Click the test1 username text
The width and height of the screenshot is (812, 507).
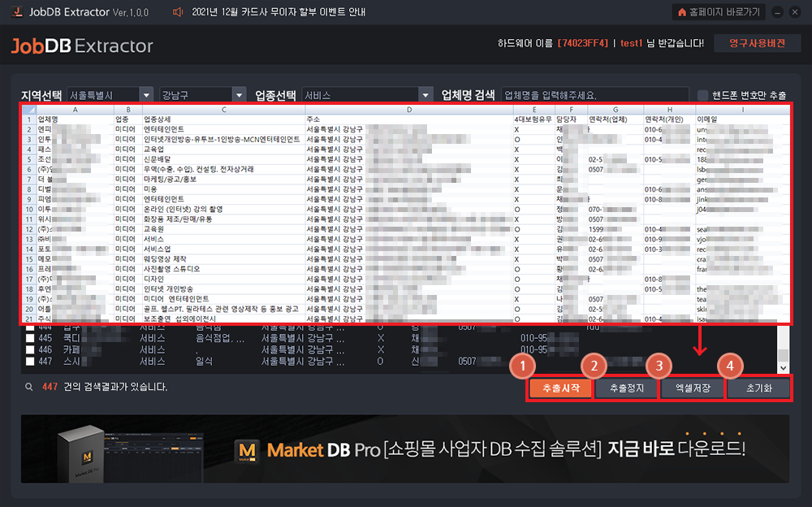click(631, 44)
